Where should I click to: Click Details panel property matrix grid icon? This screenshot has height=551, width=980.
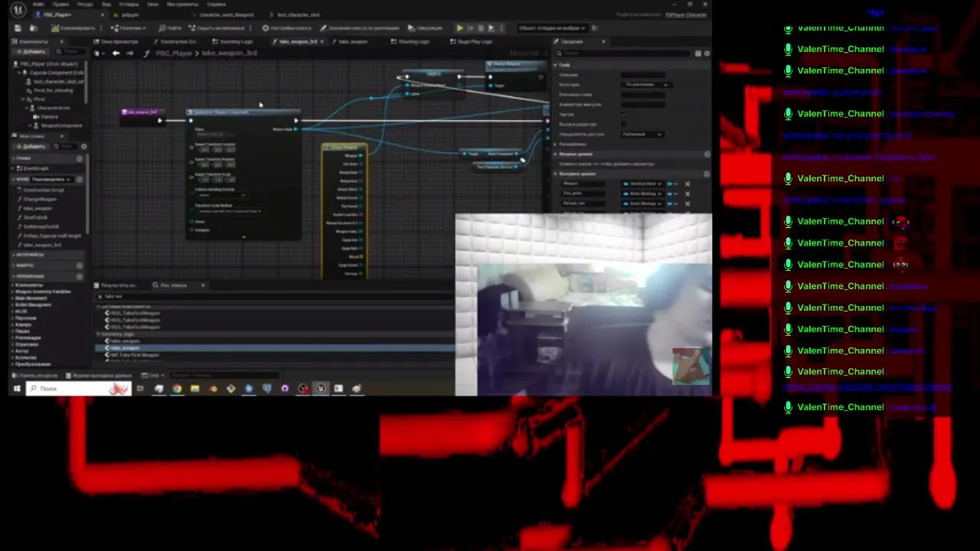[x=698, y=54]
